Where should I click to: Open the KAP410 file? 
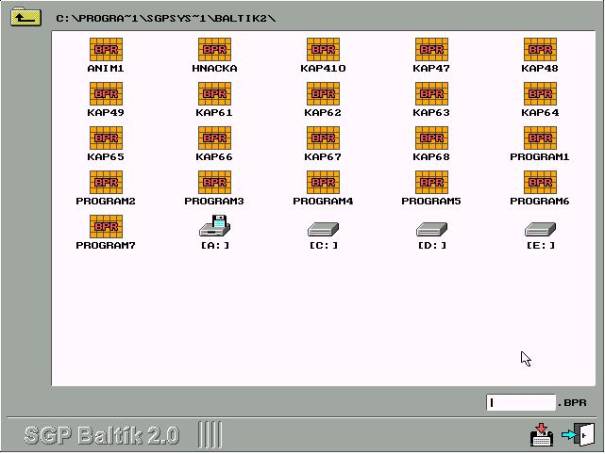tap(322, 50)
